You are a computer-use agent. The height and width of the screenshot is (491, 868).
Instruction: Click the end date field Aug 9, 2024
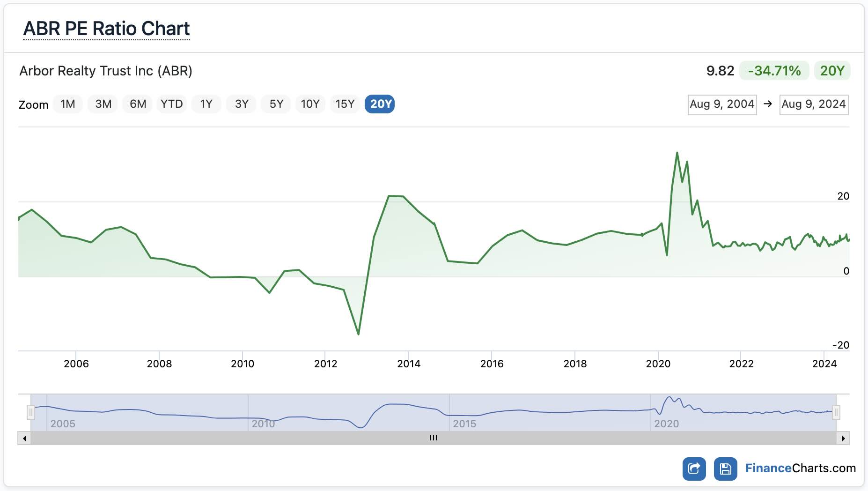pos(814,104)
